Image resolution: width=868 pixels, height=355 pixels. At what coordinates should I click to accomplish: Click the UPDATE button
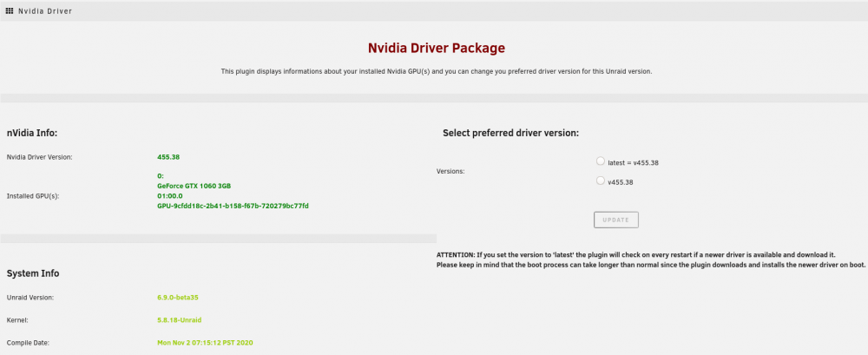tap(616, 220)
